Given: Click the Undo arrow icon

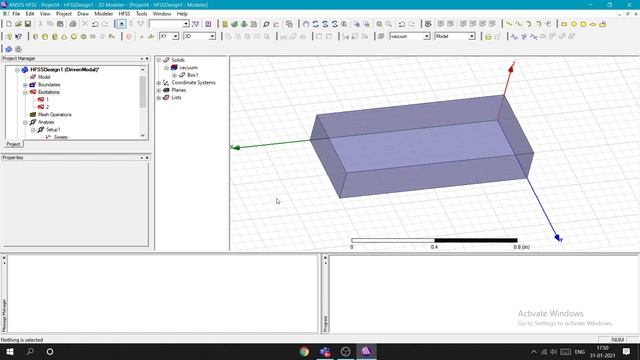Looking at the screenshot, I should [x=95, y=24].
